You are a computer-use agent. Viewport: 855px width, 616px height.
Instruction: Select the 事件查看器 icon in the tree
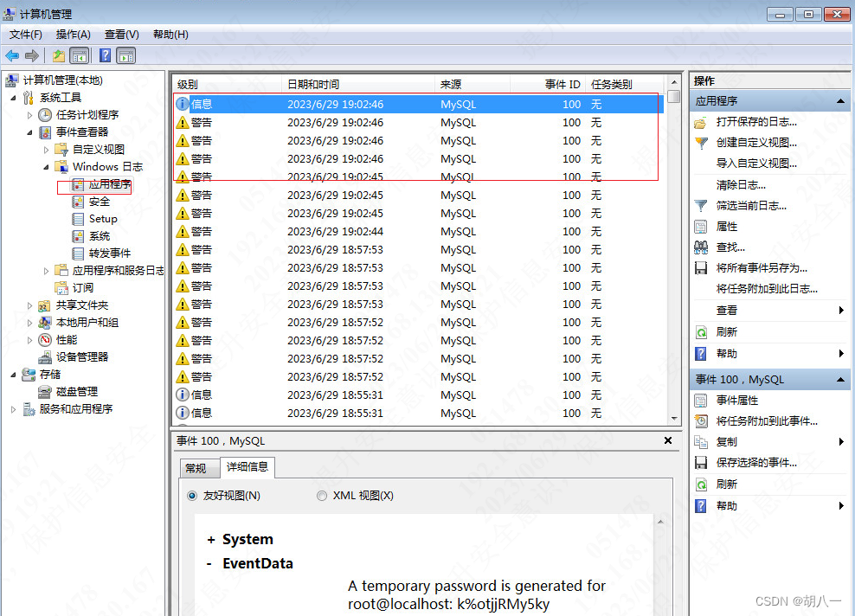pos(45,132)
